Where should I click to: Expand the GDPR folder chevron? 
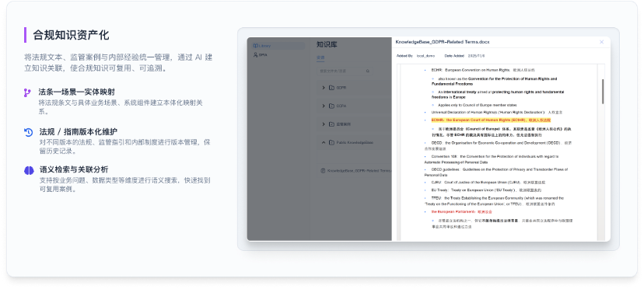click(324, 88)
